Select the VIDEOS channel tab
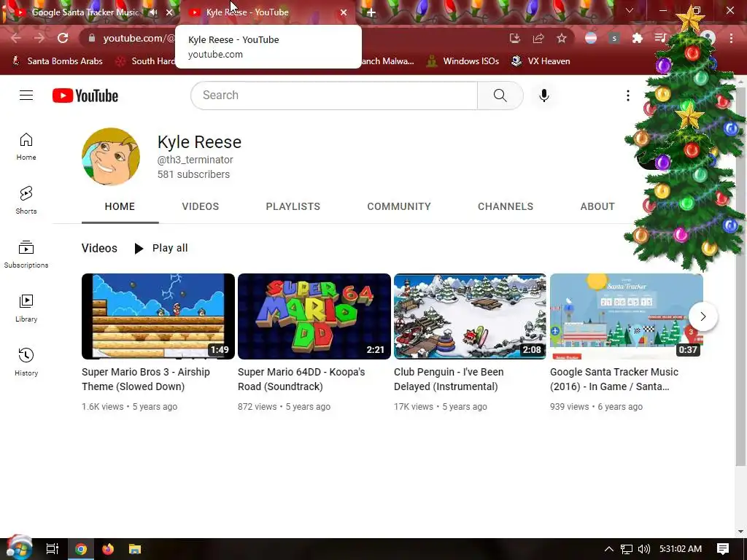 201,206
